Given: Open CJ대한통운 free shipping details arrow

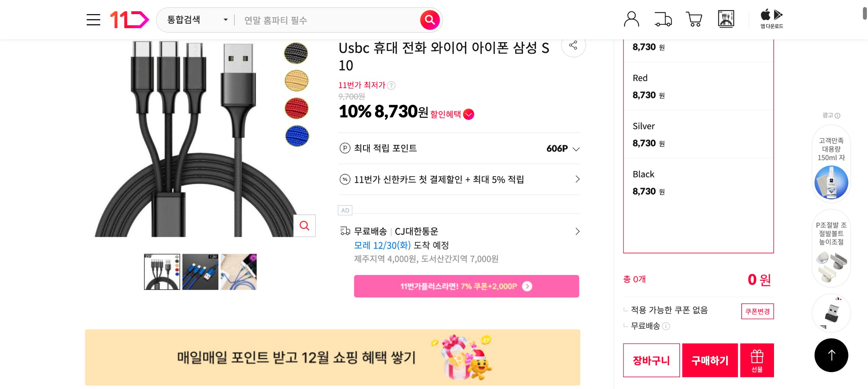Looking at the screenshot, I should click(577, 231).
